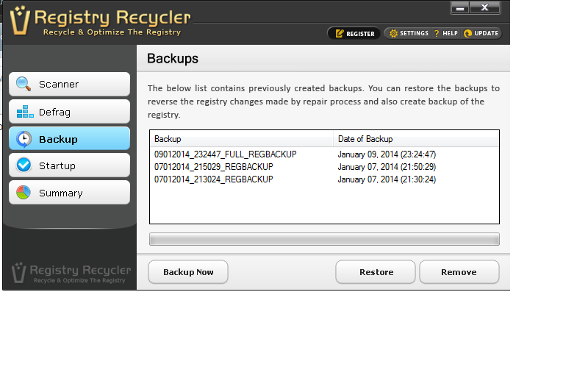Viewport: 588px width, 392px height.
Task: Click the Registry Recycler logo at top
Action: 101,21
